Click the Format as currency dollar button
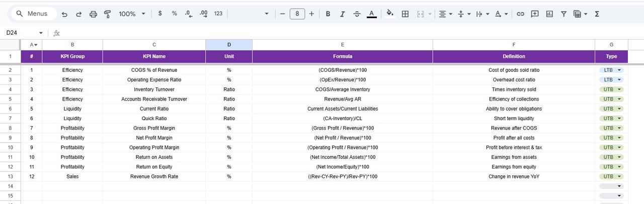This screenshot has width=644, height=204. click(x=160, y=14)
